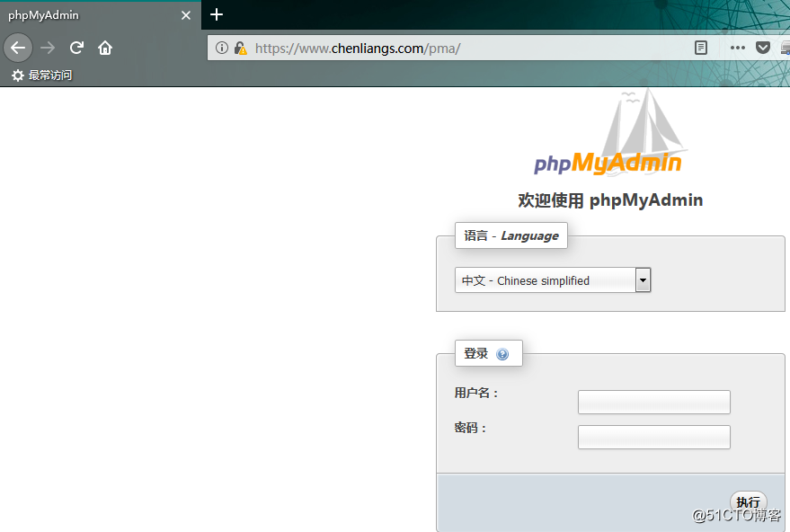Open a new tab with plus icon
The image size is (790, 532).
click(x=217, y=14)
